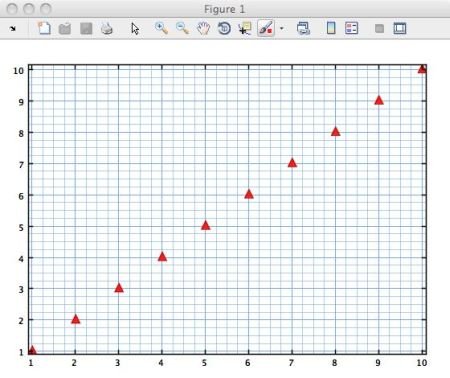Enable the Data Cursor tool
This screenshot has width=450, height=378.
245,29
